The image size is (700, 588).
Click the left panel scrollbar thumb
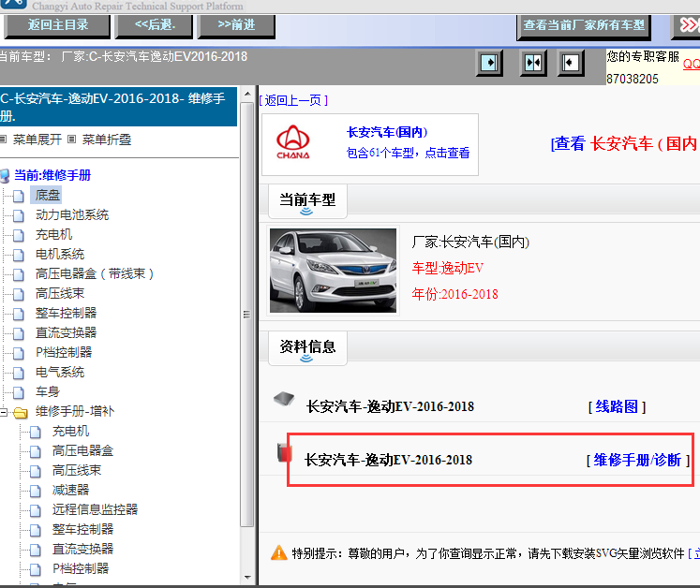pyautogui.click(x=246, y=315)
